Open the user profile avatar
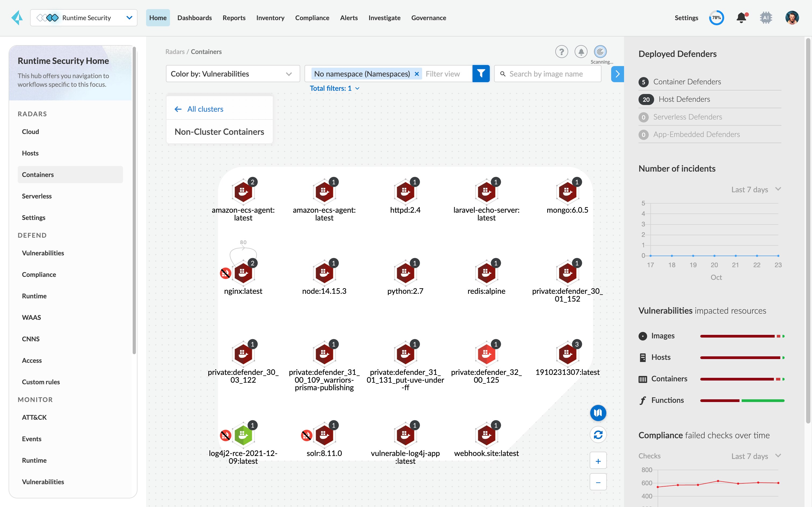 click(792, 17)
